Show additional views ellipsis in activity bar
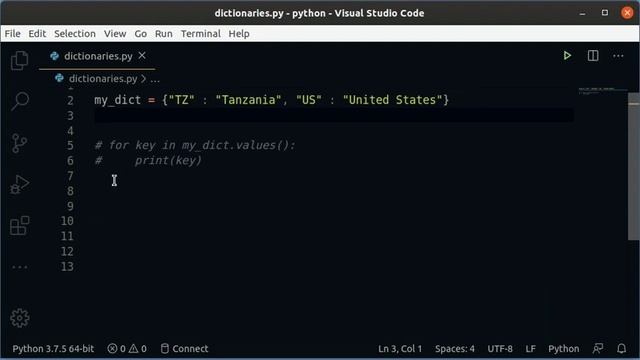Viewport: 640px width, 360px height. [x=20, y=267]
